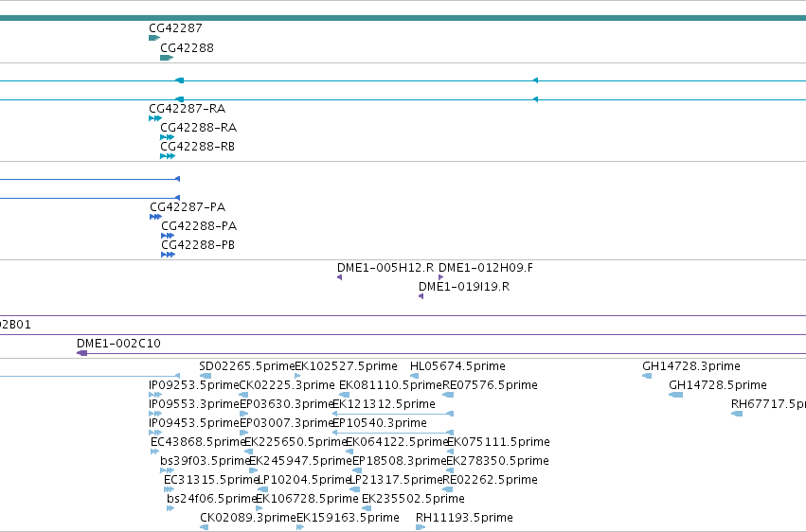This screenshot has width=806, height=532.
Task: Click the EP18508.3prime EST glyph
Action: pos(357,470)
